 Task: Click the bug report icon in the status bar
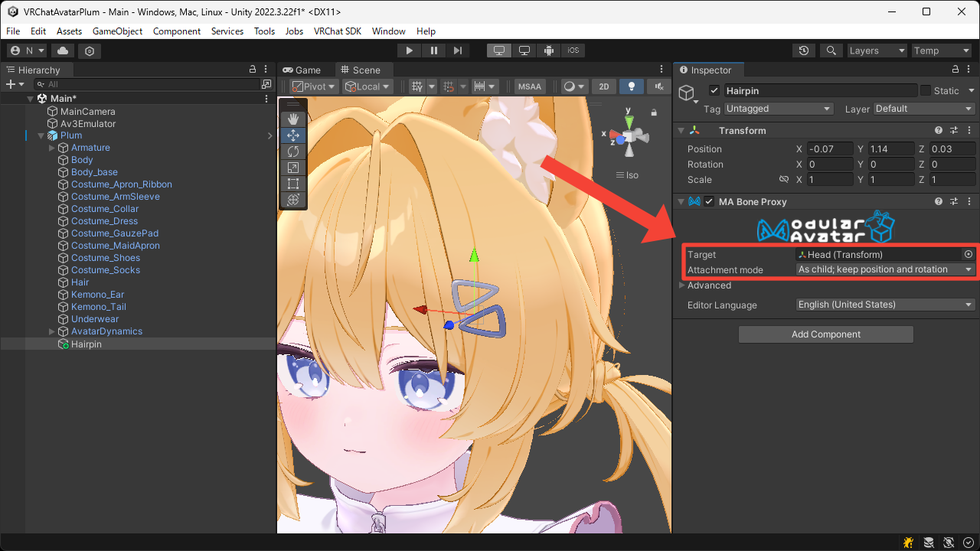(x=908, y=542)
